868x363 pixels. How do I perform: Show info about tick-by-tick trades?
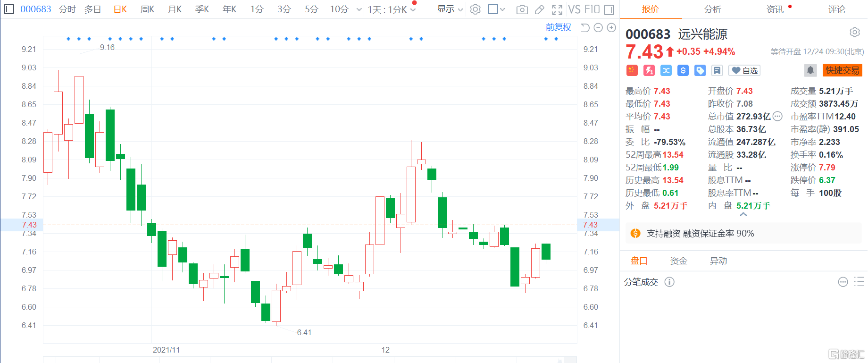click(x=669, y=282)
